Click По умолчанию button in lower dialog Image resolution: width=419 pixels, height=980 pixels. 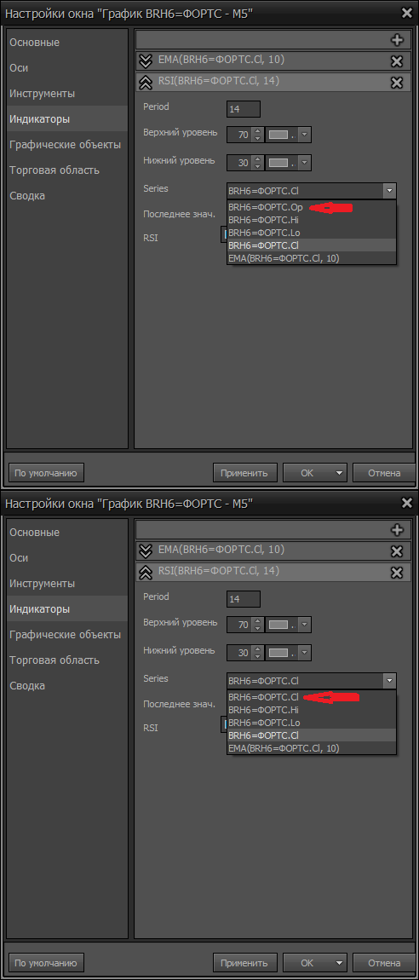click(46, 963)
